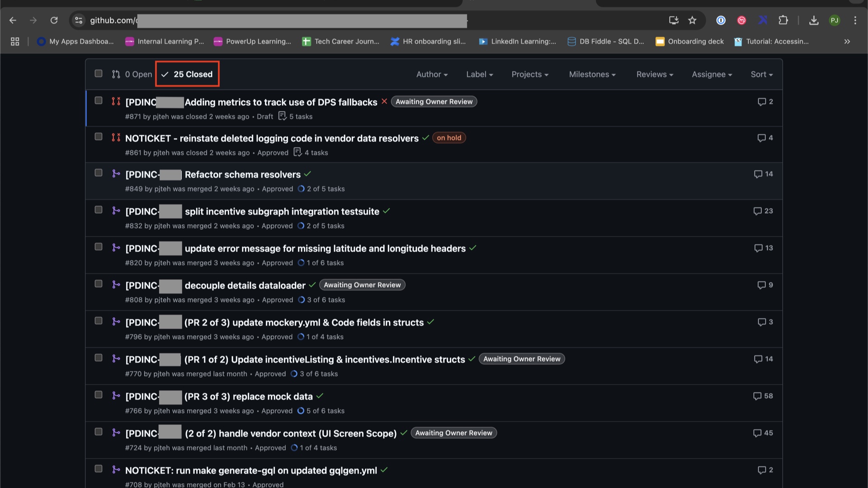The height and width of the screenshot is (488, 868).
Task: Tick the select-all pull requests checkbox
Action: [99, 74]
